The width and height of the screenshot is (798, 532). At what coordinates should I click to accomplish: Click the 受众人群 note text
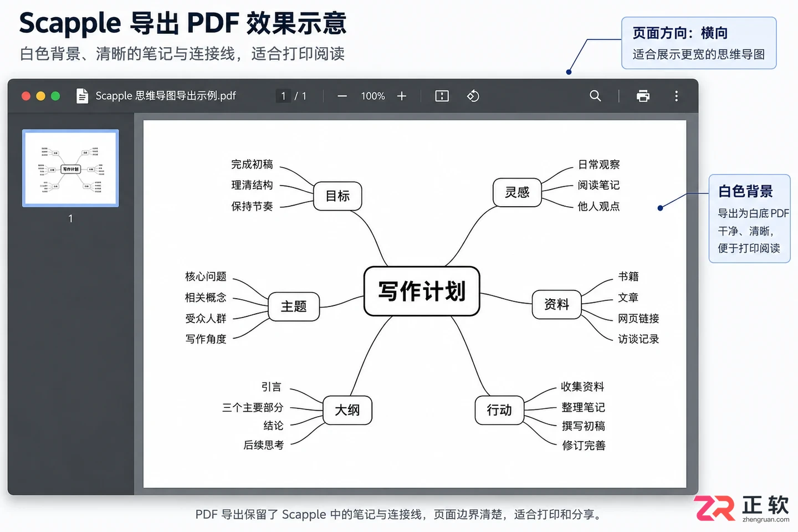[206, 319]
